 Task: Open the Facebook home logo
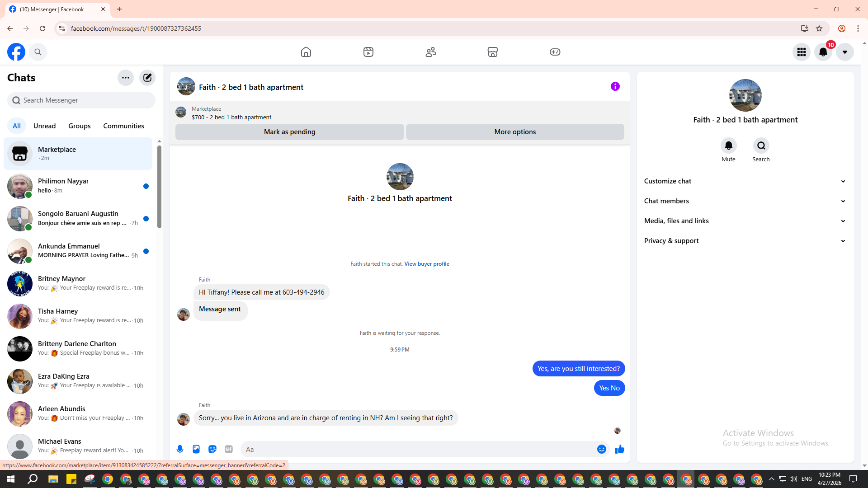click(x=16, y=52)
